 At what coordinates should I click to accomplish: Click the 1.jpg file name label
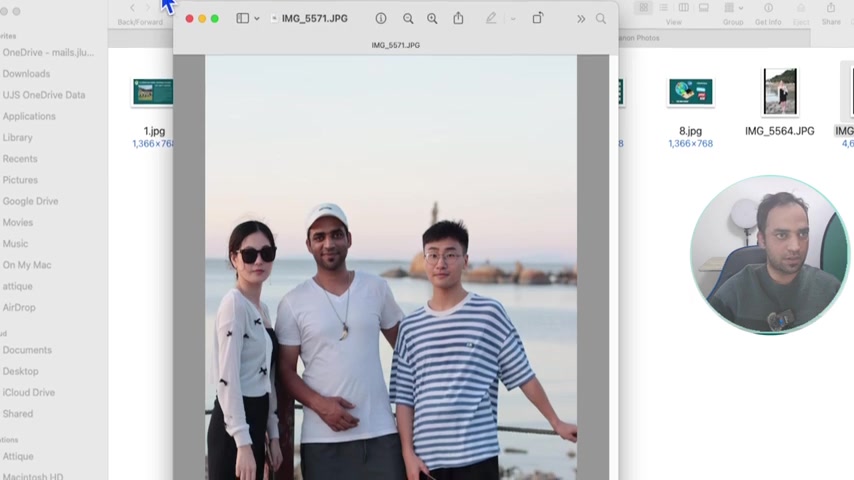click(x=154, y=131)
